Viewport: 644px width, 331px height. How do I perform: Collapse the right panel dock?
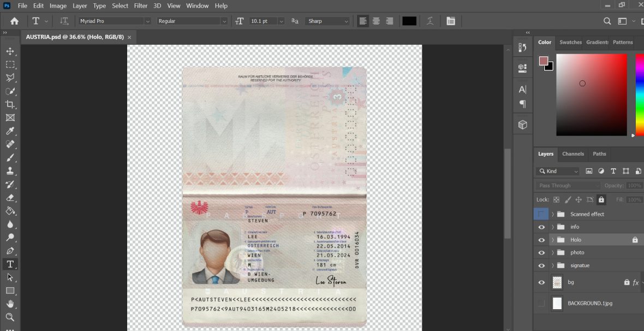tap(527, 32)
